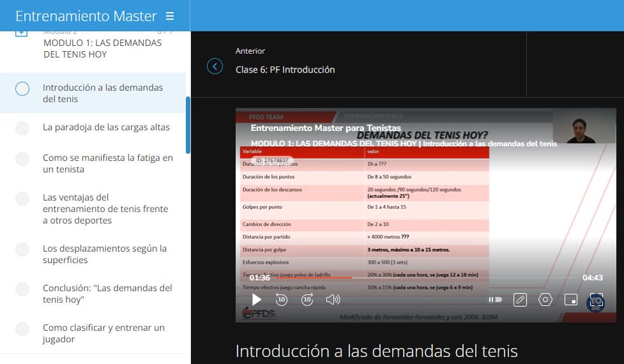The height and width of the screenshot is (364, 624).
Task: Mark 'Como se manifiesta la fatiga' complete
Action: click(x=22, y=159)
